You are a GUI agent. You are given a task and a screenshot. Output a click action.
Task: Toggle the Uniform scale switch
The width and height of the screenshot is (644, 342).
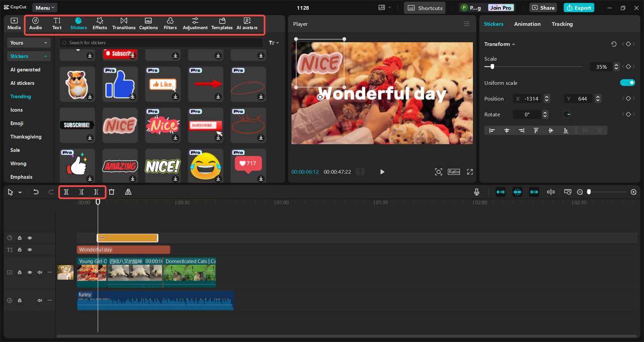pyautogui.click(x=627, y=83)
